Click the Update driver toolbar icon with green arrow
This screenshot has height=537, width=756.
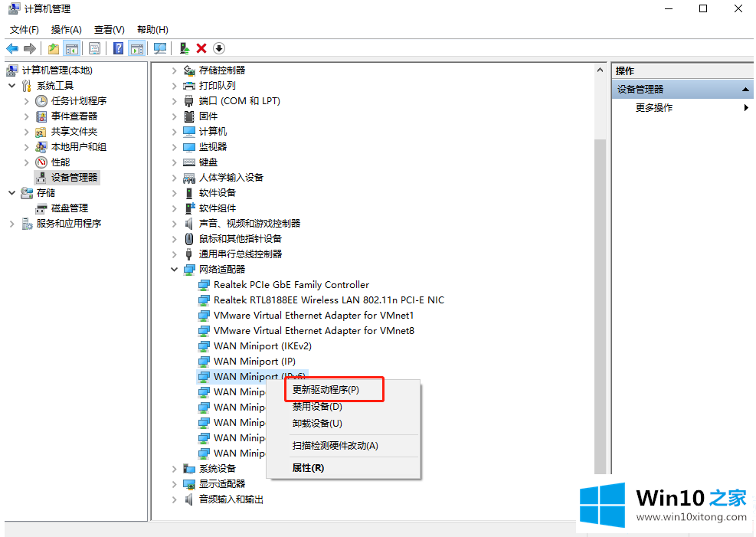(184, 48)
